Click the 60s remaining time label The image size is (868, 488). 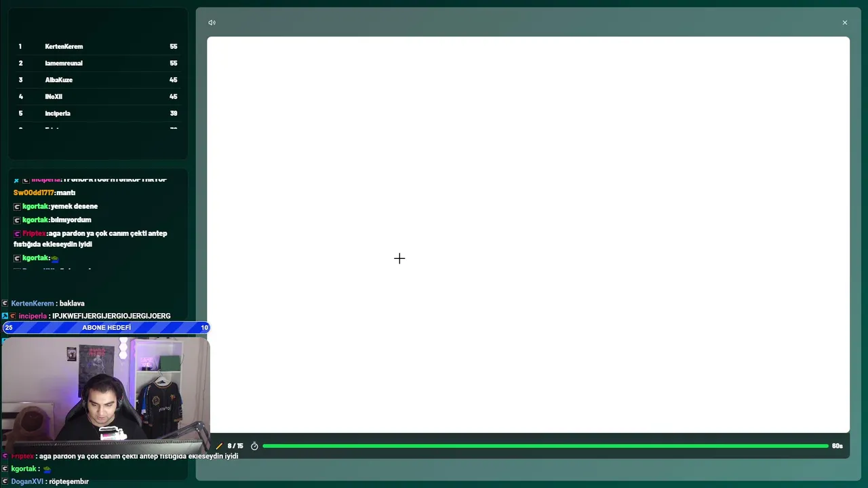[x=837, y=446]
